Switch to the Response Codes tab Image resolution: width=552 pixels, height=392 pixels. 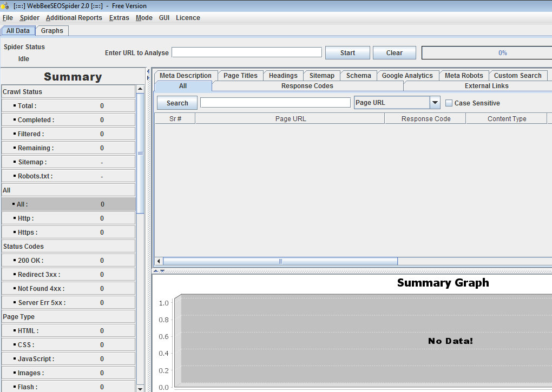(x=307, y=86)
